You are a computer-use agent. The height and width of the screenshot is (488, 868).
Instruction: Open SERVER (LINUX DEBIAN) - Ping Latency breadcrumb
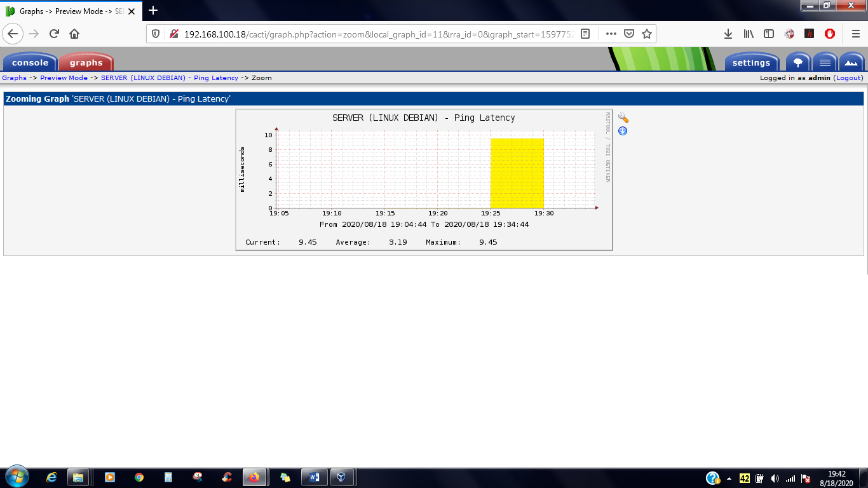coord(170,78)
